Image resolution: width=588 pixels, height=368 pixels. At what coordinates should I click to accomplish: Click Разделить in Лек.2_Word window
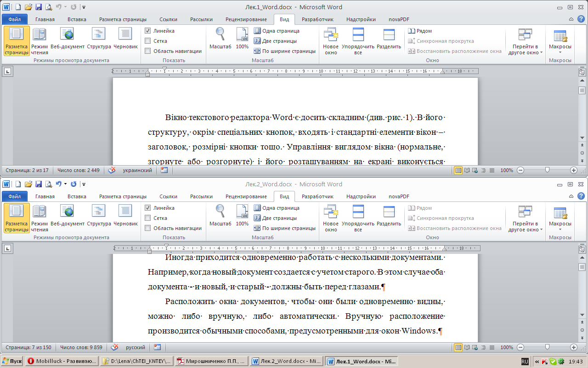[389, 216]
